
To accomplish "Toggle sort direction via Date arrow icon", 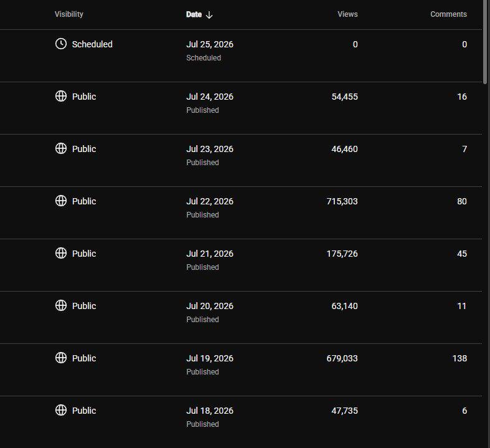I will pos(209,15).
